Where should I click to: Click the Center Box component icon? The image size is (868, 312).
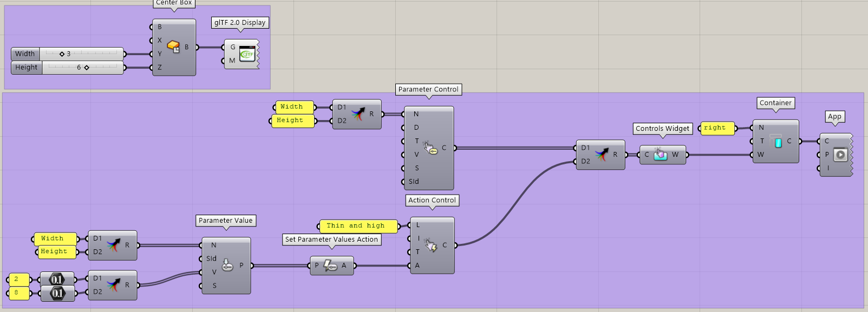tap(173, 47)
